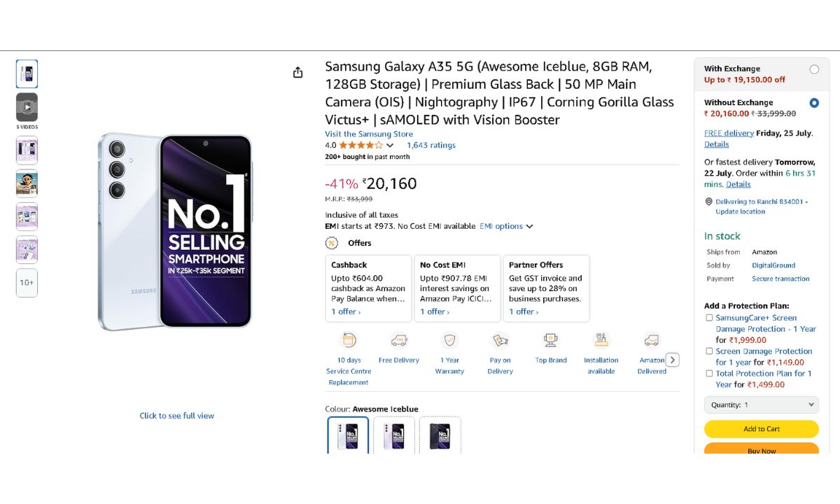
Task: Click the Pay on Delivery icon
Action: (500, 340)
